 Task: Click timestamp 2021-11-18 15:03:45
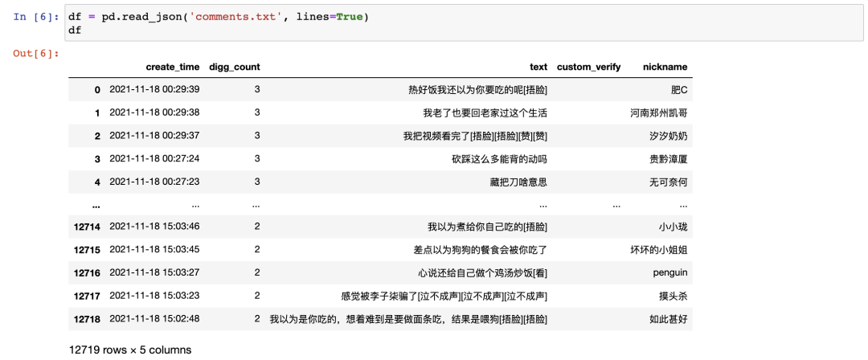coord(154,249)
